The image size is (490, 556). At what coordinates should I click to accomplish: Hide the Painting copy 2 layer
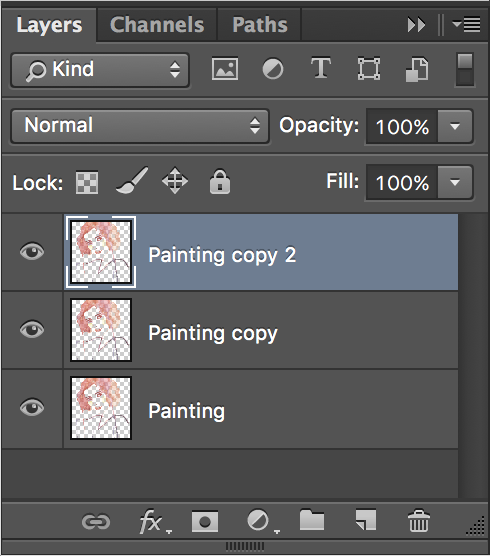click(x=32, y=252)
